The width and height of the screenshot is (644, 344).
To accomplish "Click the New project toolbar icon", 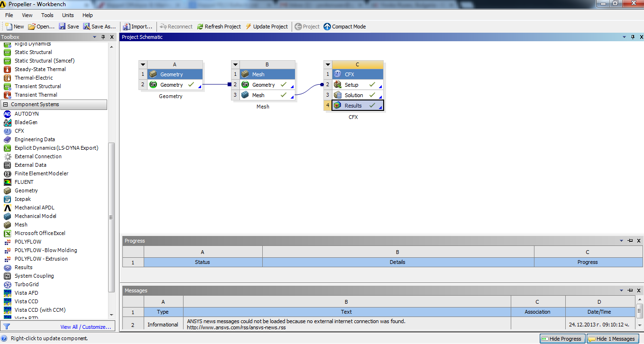I will [14, 27].
